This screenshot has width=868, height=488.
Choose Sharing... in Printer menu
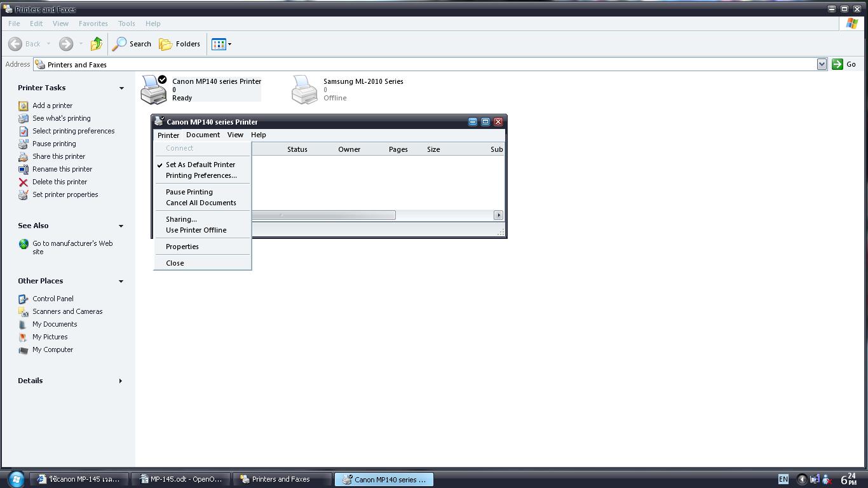coord(181,219)
